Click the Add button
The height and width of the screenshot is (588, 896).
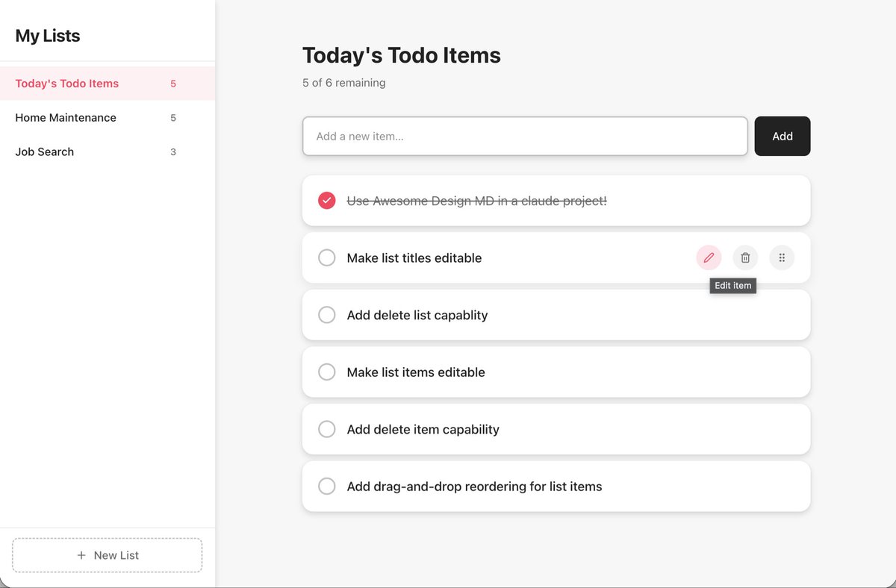coord(783,136)
